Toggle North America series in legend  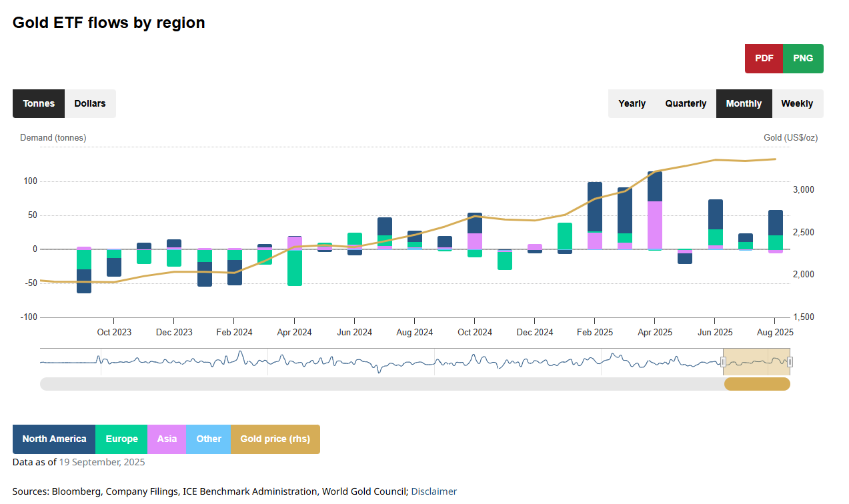pos(54,439)
